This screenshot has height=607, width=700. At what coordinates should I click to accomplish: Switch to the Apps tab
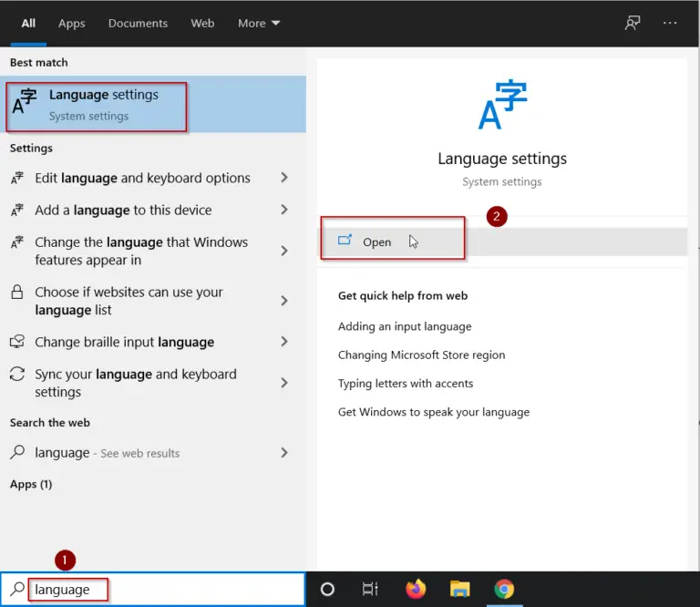(x=71, y=23)
